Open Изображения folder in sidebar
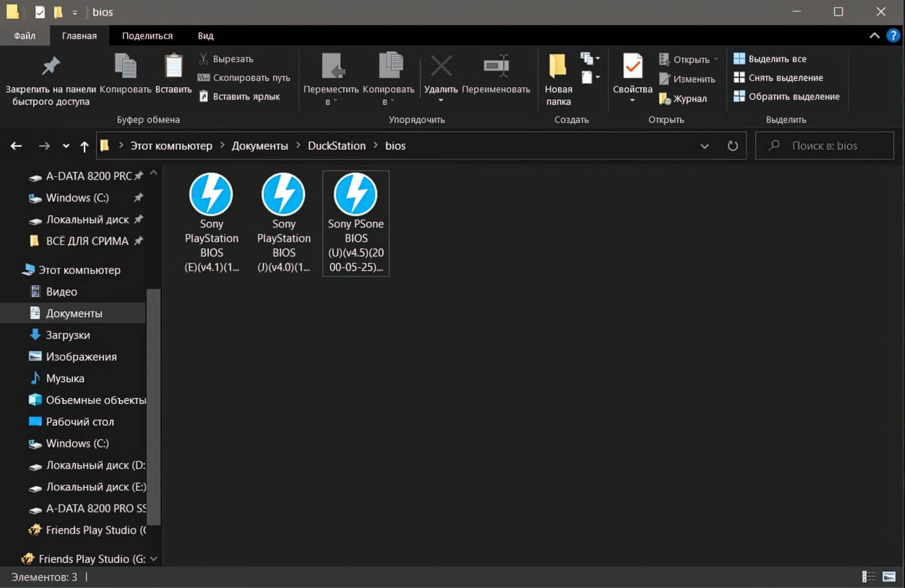905x588 pixels. pos(73,357)
